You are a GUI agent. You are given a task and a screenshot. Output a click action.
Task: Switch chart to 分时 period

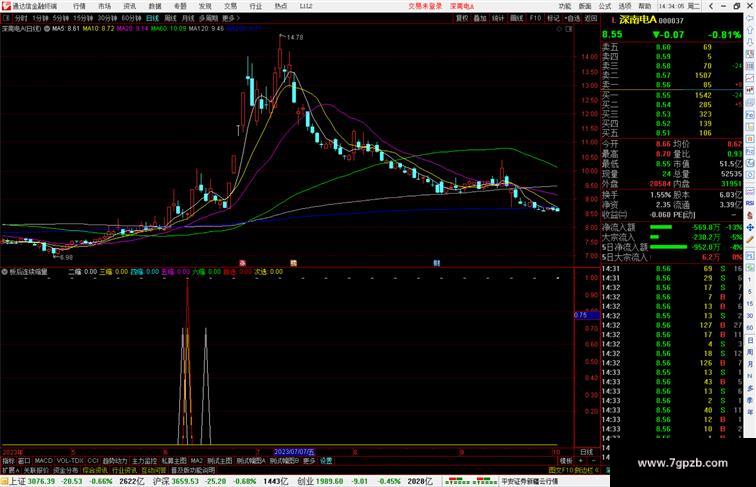21,18
